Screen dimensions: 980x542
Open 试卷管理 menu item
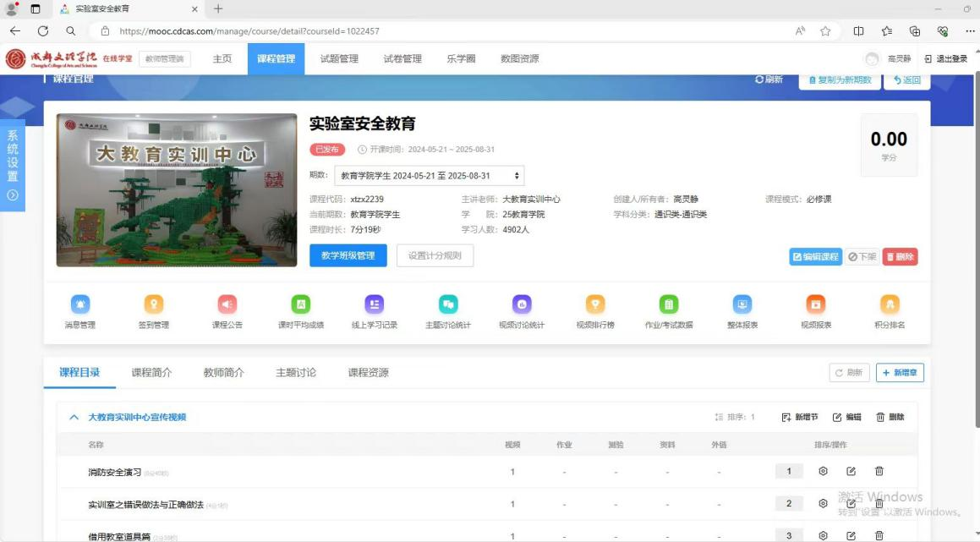402,58
